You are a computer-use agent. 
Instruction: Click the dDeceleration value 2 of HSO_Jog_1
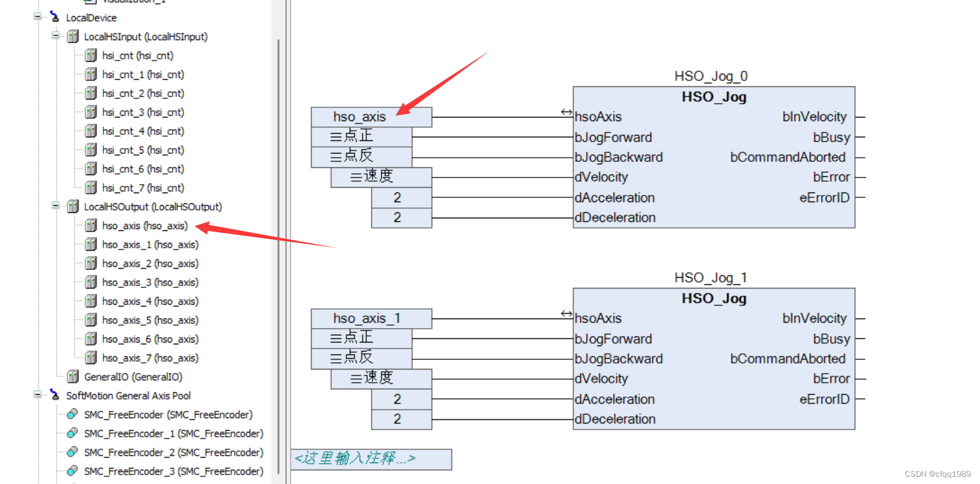coord(401,419)
